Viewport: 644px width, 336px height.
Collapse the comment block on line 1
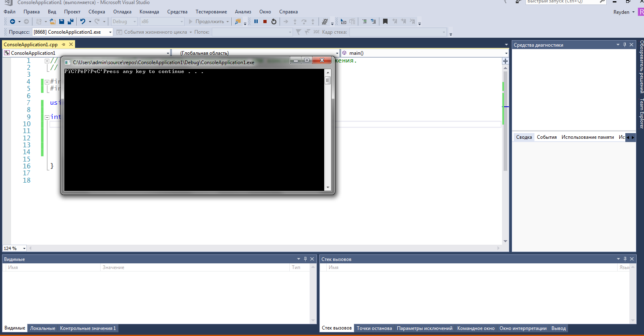47,61
